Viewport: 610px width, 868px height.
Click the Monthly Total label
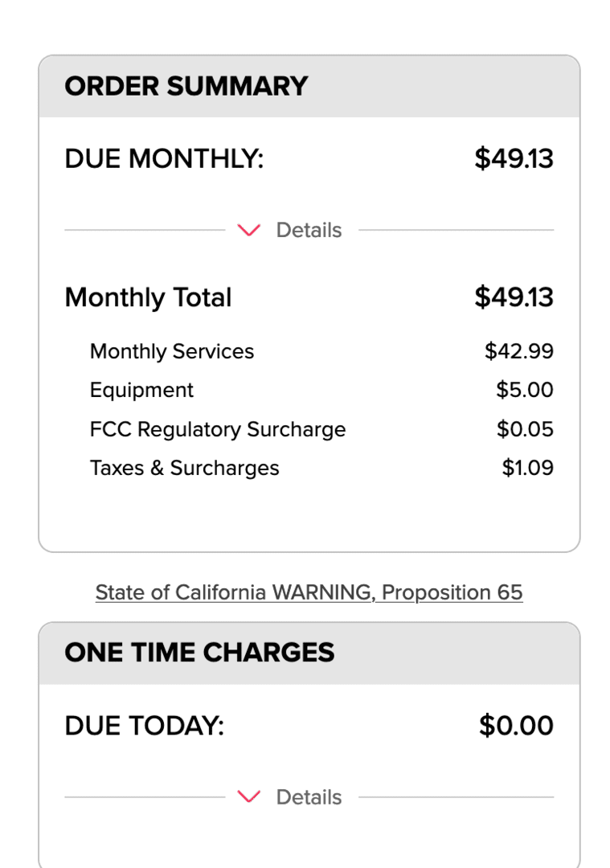[149, 297]
